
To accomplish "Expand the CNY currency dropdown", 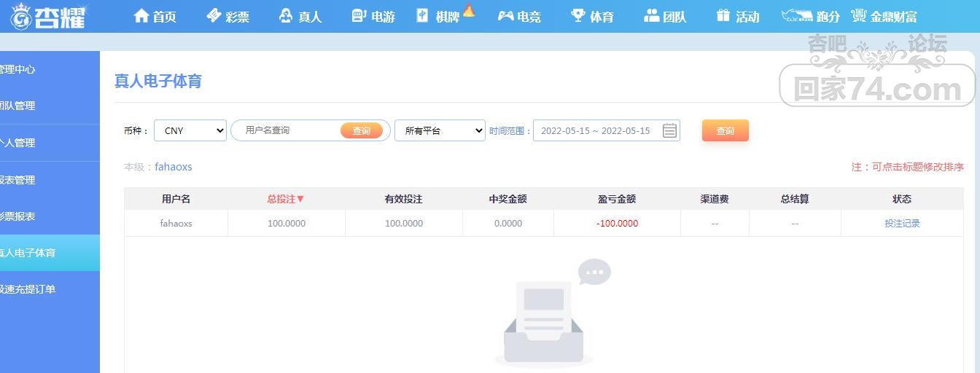I will click(190, 131).
